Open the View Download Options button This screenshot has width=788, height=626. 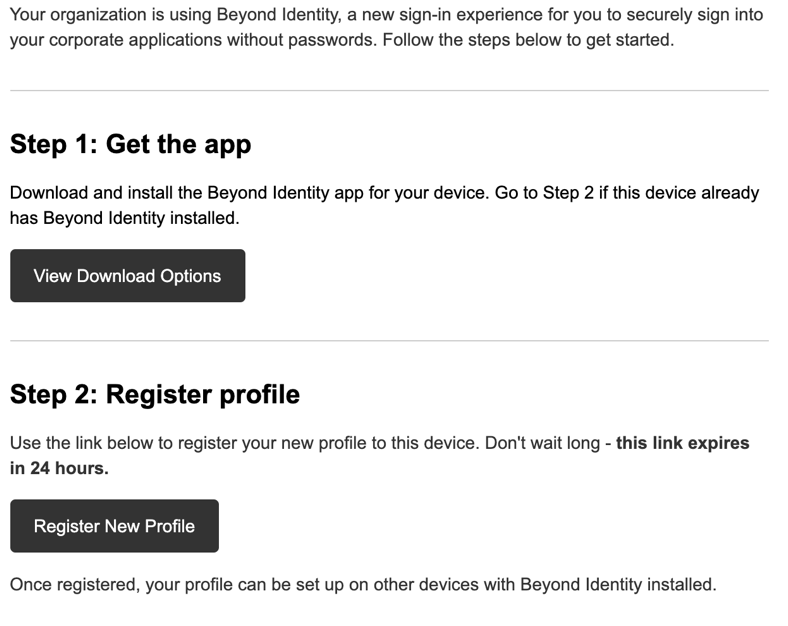[128, 275]
